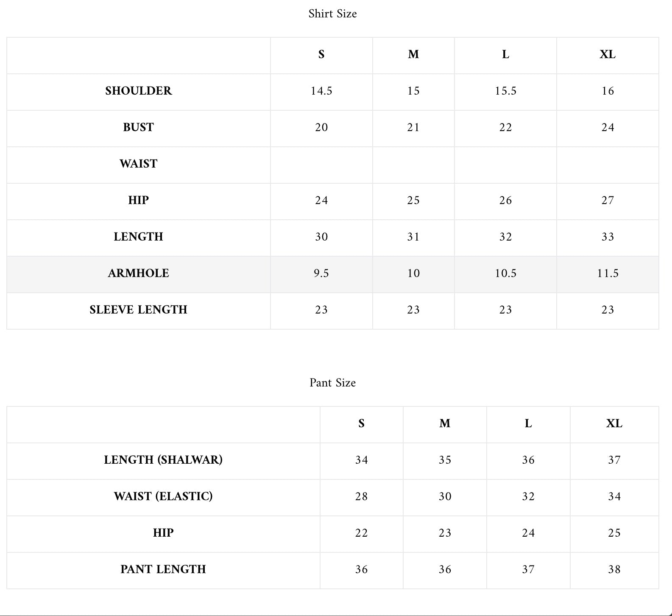Select the armhole value 11.5

click(x=608, y=273)
